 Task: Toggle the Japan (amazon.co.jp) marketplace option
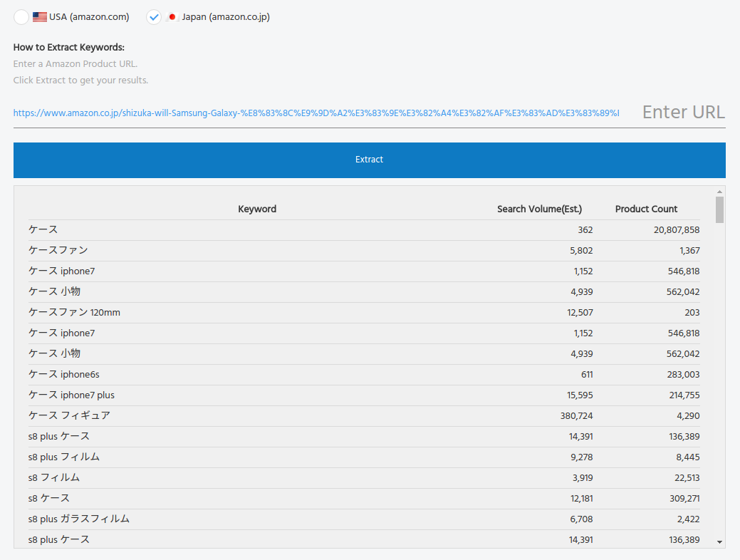[x=154, y=17]
